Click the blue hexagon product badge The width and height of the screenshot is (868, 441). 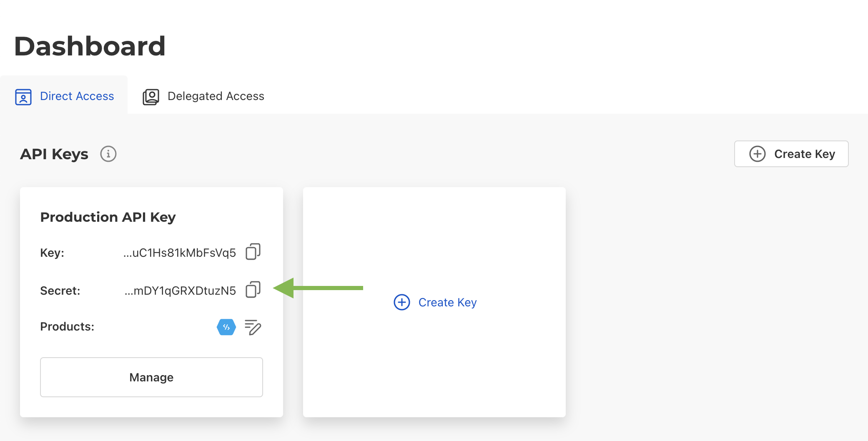(226, 327)
